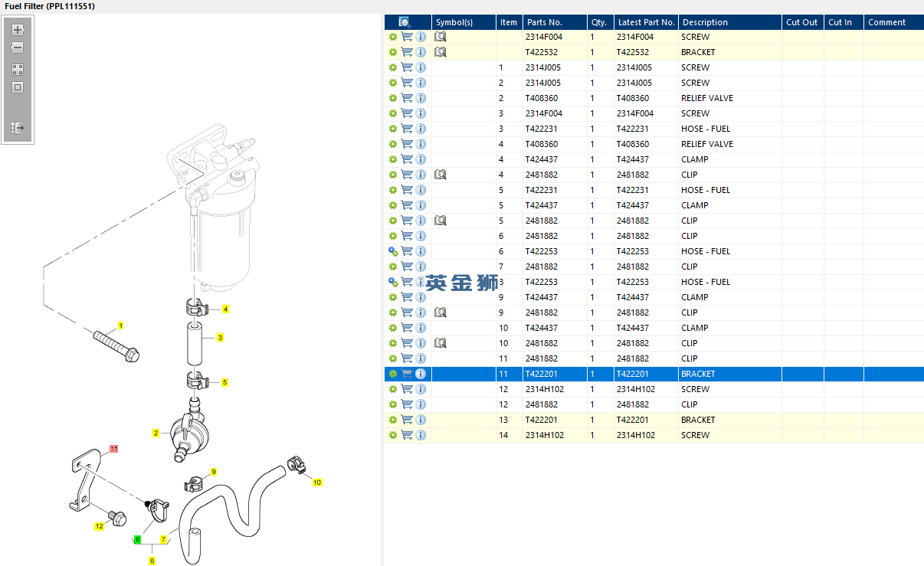Select callout 9 on the diagram

(x=214, y=472)
